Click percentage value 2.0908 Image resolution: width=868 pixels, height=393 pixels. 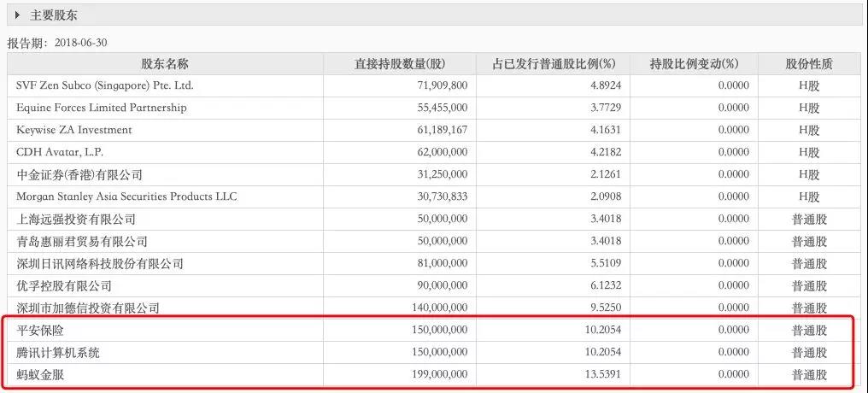[605, 196]
